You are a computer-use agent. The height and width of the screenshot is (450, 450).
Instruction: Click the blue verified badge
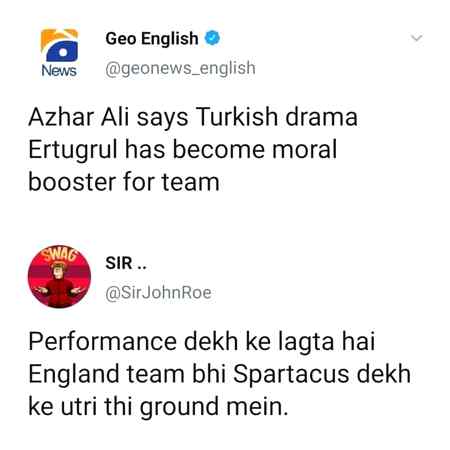[212, 38]
